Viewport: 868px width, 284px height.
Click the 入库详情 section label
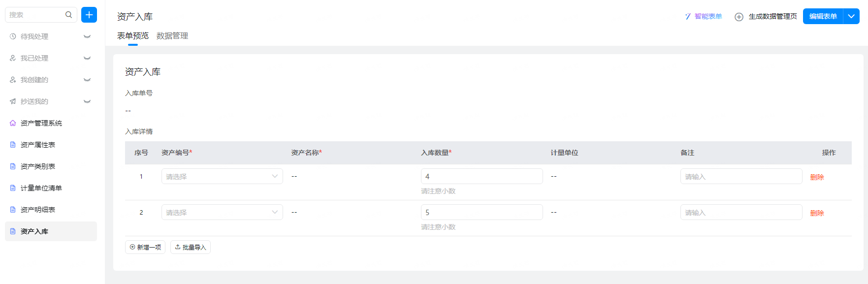coord(139,131)
